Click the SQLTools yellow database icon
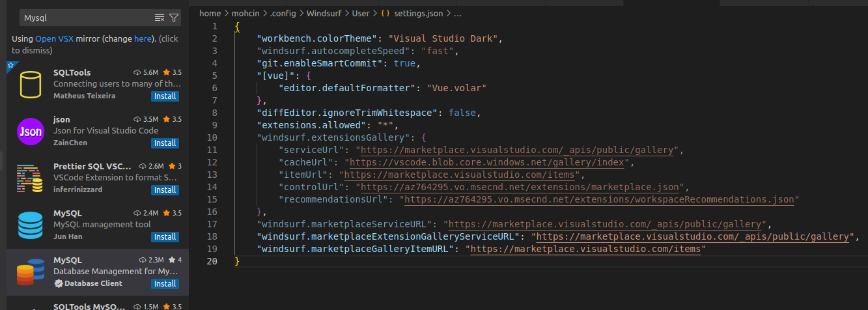 30,85
